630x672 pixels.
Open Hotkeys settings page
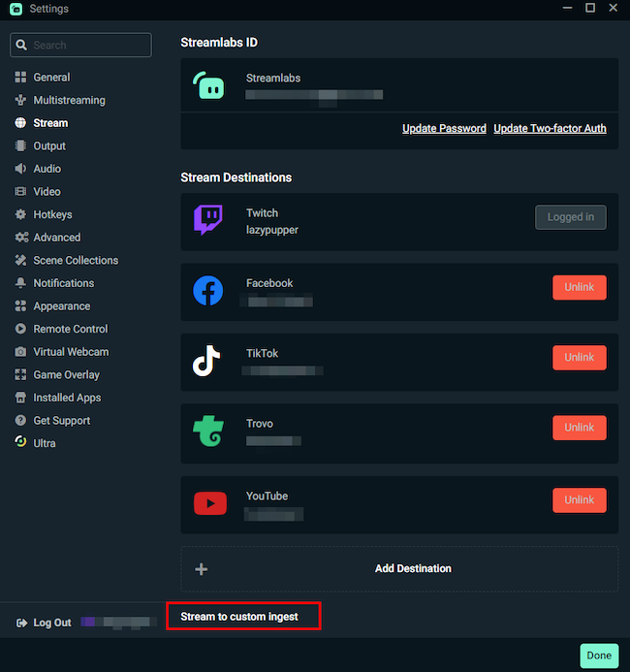pos(52,214)
